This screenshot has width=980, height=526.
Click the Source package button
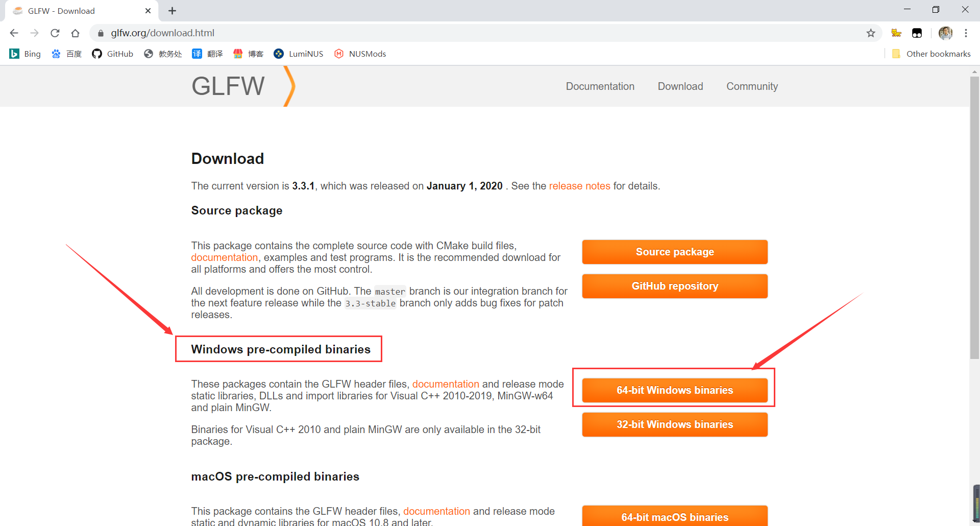[x=675, y=252]
